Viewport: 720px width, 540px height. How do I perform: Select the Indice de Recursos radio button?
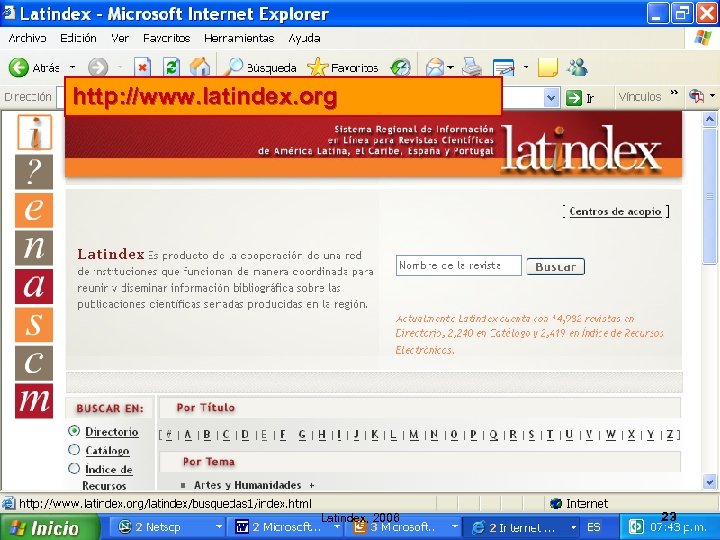(x=73, y=468)
